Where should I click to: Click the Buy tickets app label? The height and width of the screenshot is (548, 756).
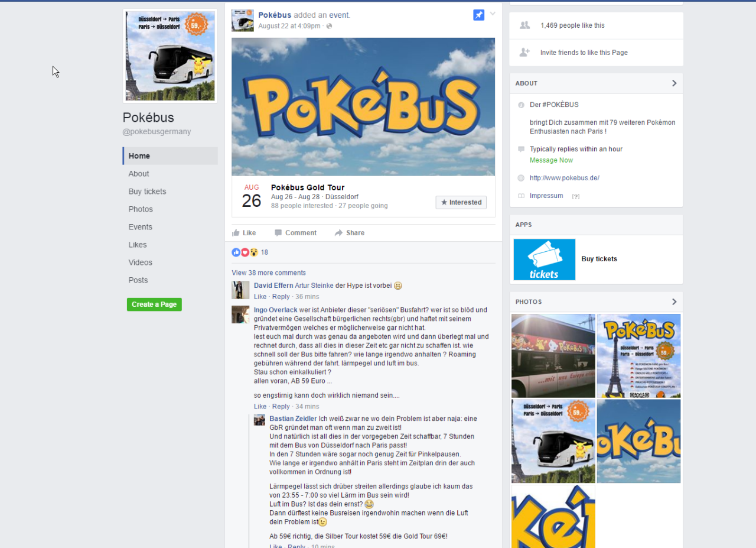click(599, 259)
